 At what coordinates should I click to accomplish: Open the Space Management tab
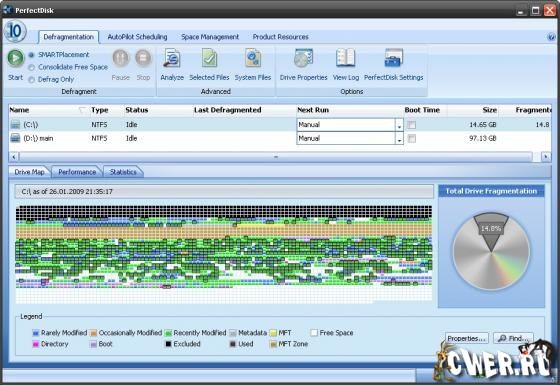click(210, 37)
